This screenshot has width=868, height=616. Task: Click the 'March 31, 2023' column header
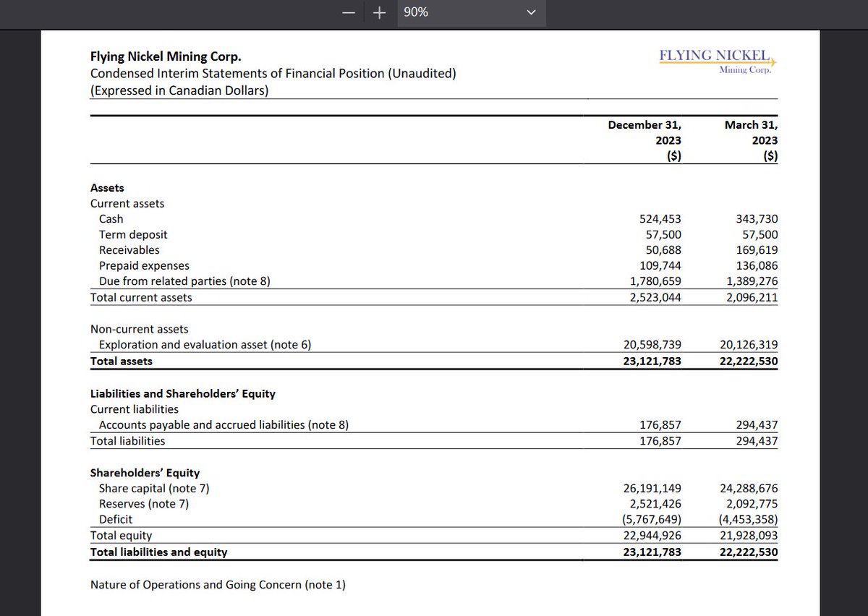click(751, 140)
